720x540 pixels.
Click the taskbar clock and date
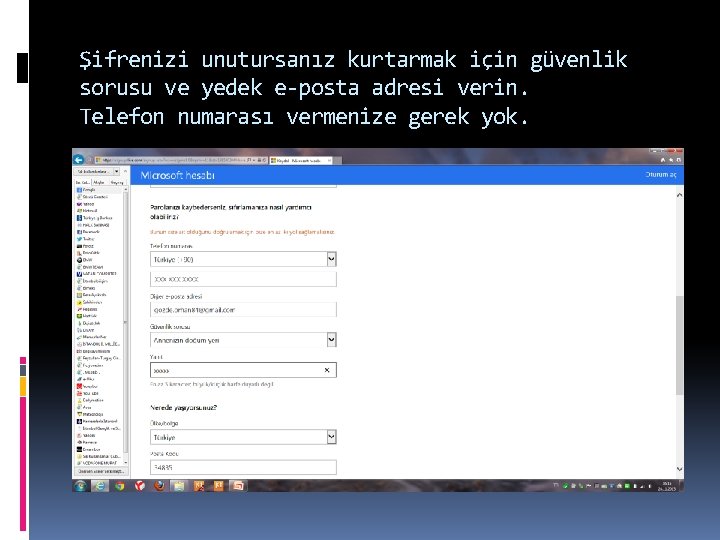pos(667,486)
